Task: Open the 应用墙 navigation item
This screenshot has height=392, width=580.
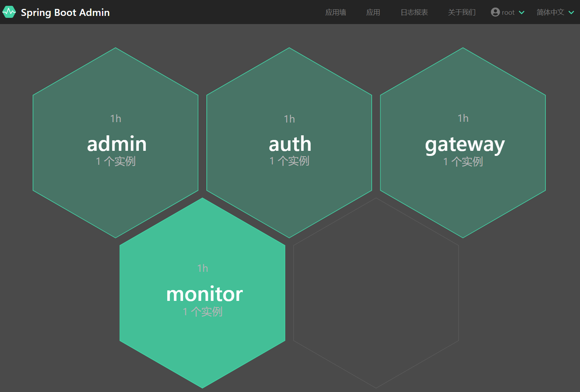Action: pyautogui.click(x=336, y=12)
